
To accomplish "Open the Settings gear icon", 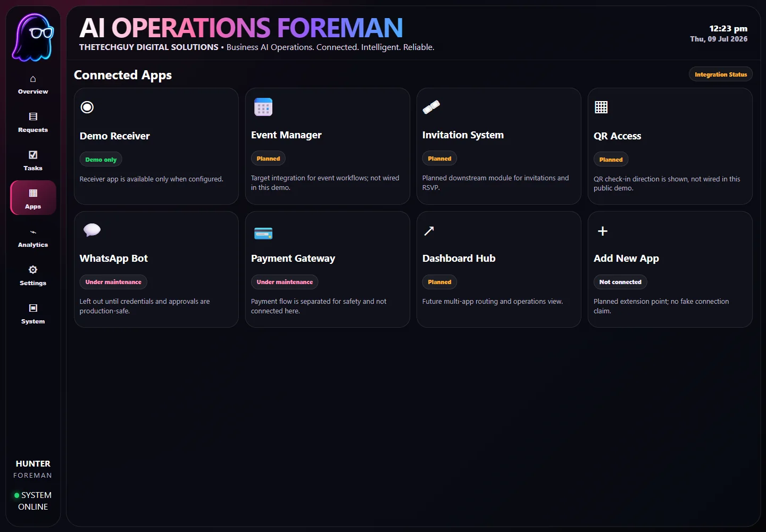I will click(x=33, y=270).
